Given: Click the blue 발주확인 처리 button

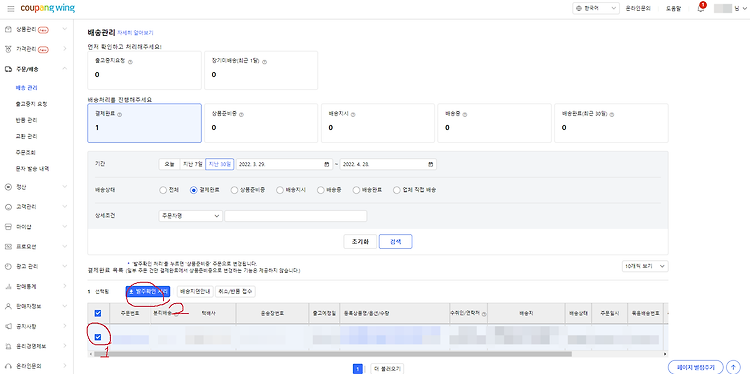Looking at the screenshot, I should click(x=148, y=291).
